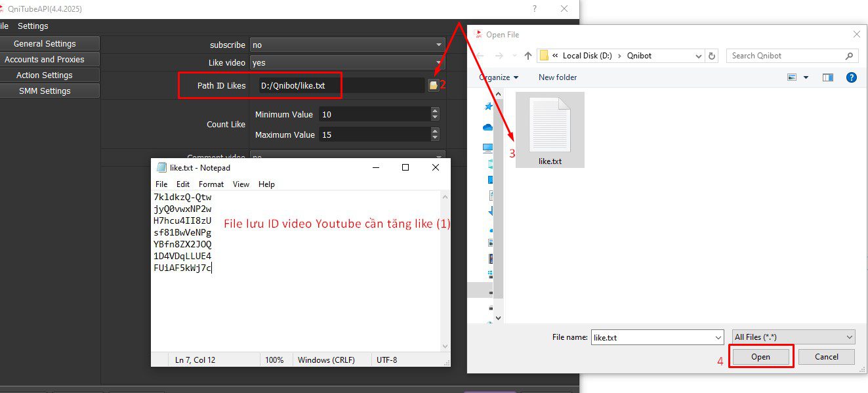Click the Up arrow in Open File dialog

(x=527, y=56)
